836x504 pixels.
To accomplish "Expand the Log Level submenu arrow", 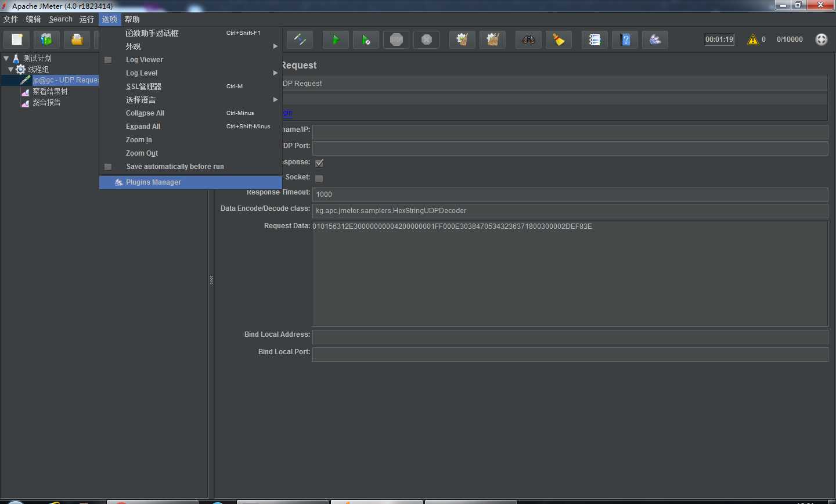I will [276, 73].
